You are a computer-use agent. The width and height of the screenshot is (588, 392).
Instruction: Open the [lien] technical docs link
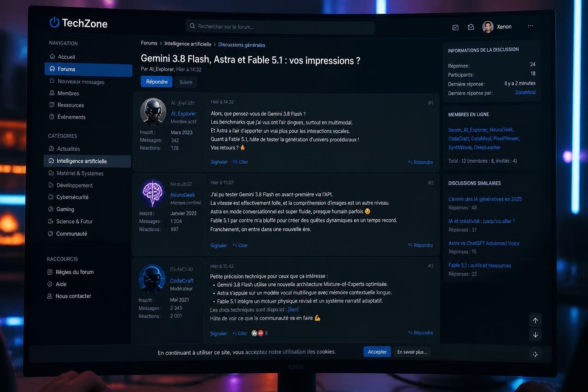tap(293, 309)
